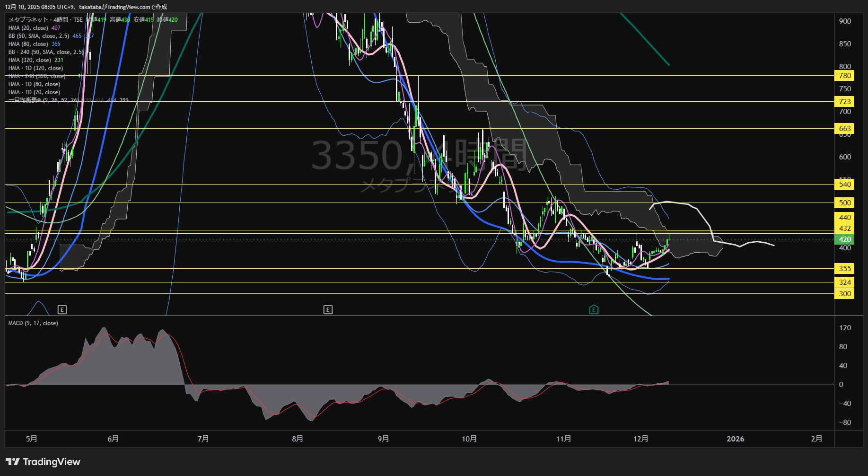Viewport: 868px width, 476px height.
Task: Click the green 420 current price label
Action: [844, 239]
